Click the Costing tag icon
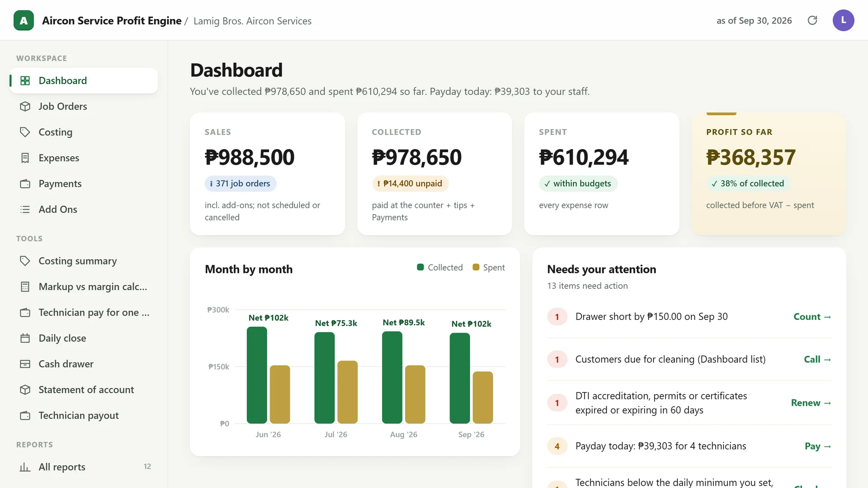Viewport: 868px width, 488px height. (25, 132)
